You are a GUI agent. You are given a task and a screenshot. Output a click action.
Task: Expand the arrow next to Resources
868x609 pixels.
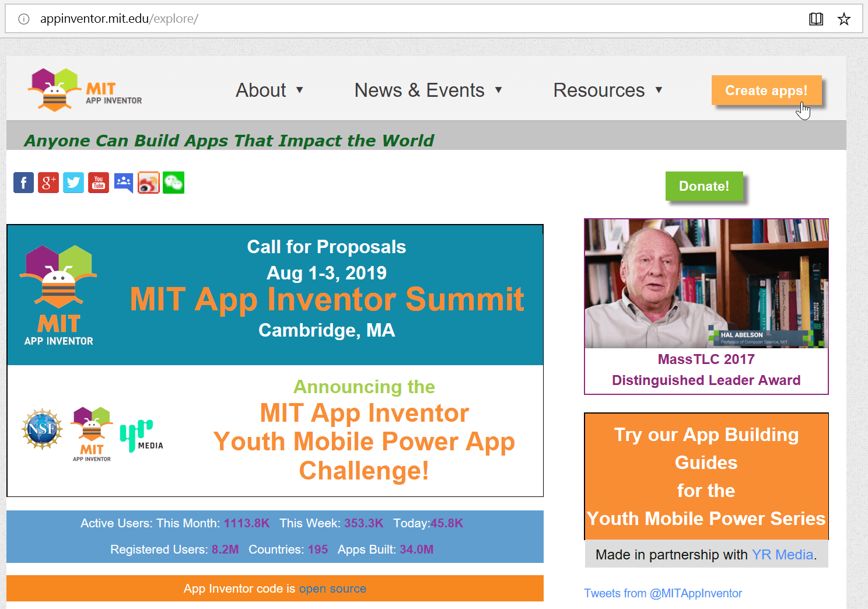click(659, 90)
